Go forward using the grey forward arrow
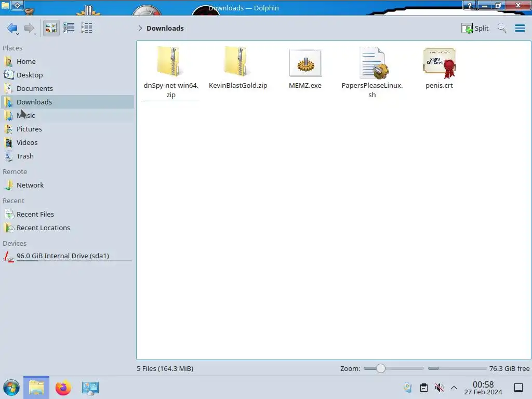Screen dimensions: 532x399 [x=30, y=28]
